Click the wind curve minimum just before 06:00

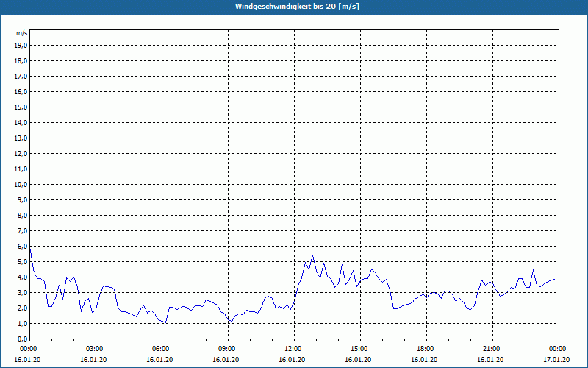[165, 323]
